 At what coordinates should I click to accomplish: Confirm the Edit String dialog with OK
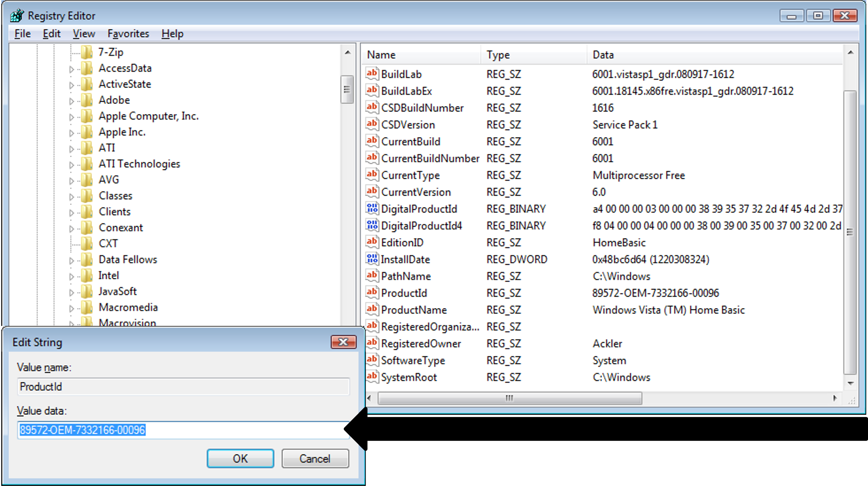tap(240, 458)
